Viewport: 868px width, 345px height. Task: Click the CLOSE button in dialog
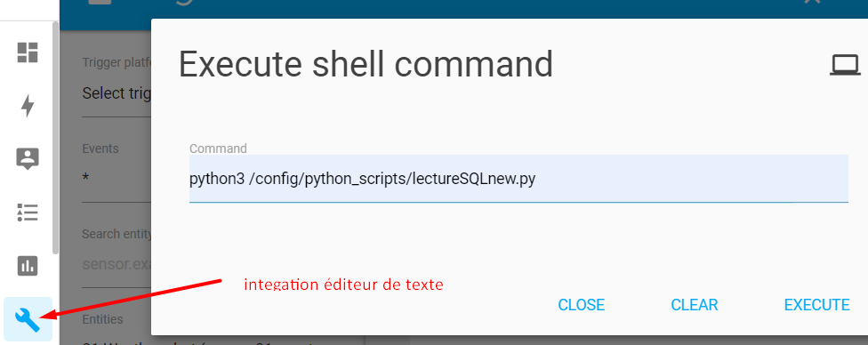[582, 305]
